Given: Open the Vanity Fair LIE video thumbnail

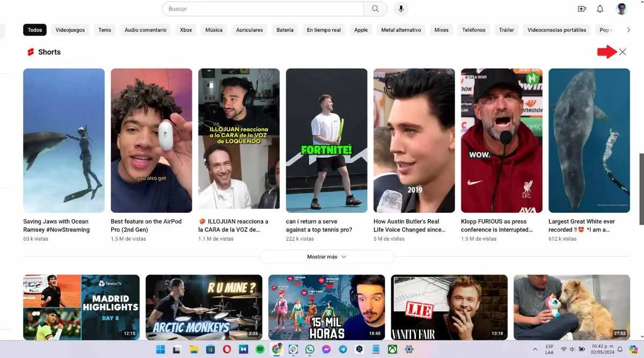Looking at the screenshot, I should [449, 307].
